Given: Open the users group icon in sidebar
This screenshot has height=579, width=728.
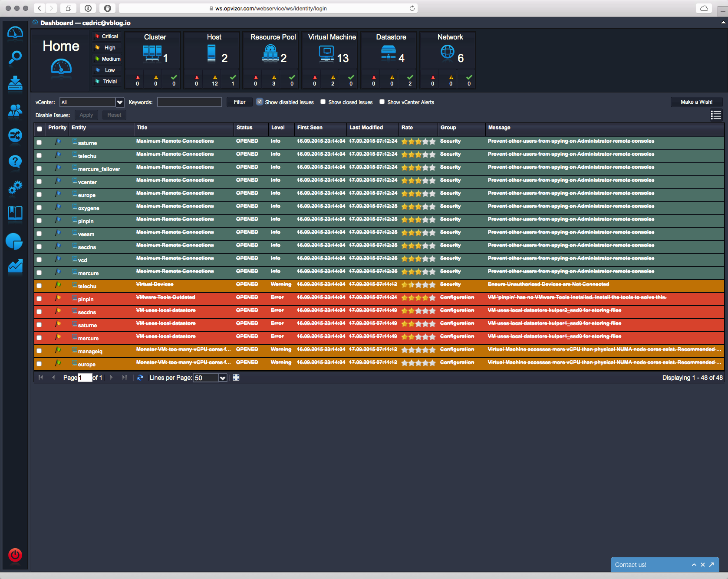Looking at the screenshot, I should tap(15, 111).
